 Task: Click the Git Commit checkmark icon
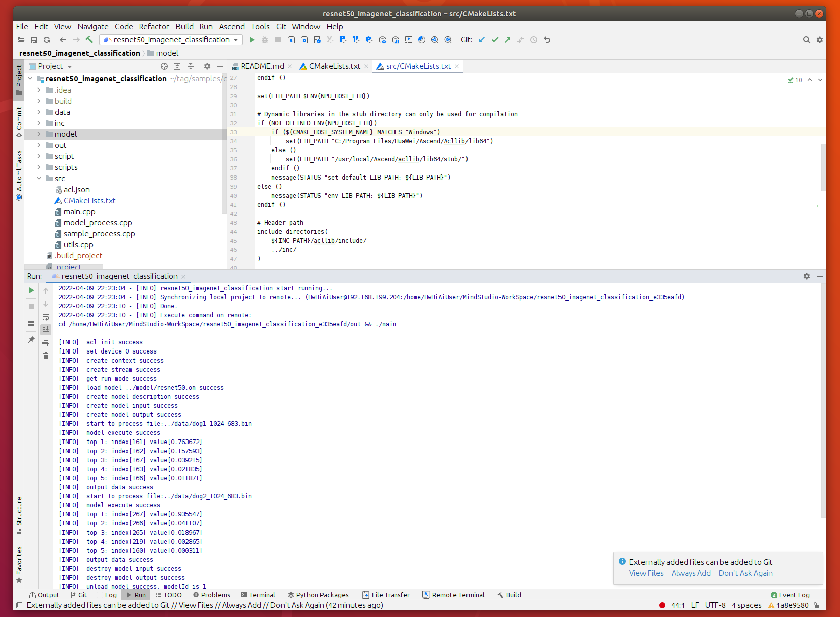coord(495,40)
